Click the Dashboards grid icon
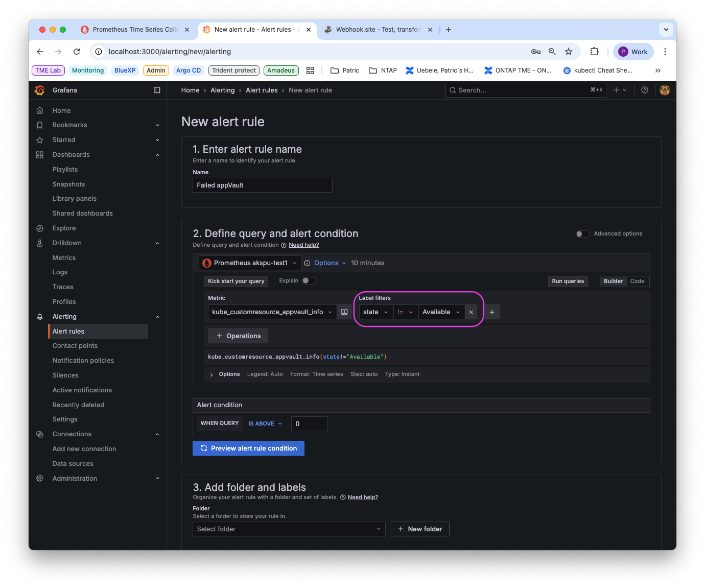 (40, 155)
